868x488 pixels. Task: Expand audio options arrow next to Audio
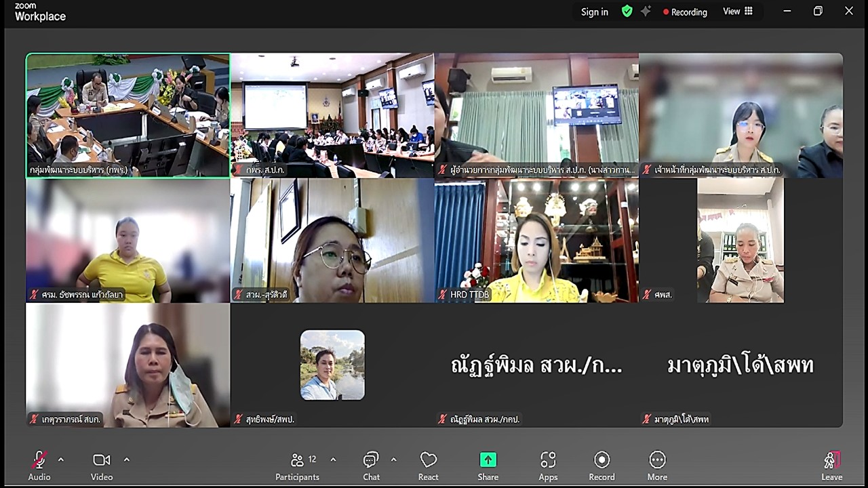[x=61, y=460]
